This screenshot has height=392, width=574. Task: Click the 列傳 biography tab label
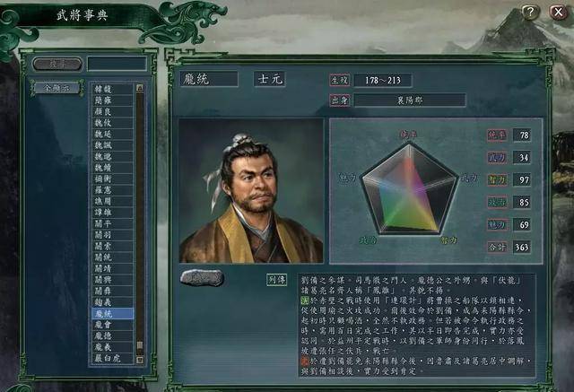click(277, 280)
